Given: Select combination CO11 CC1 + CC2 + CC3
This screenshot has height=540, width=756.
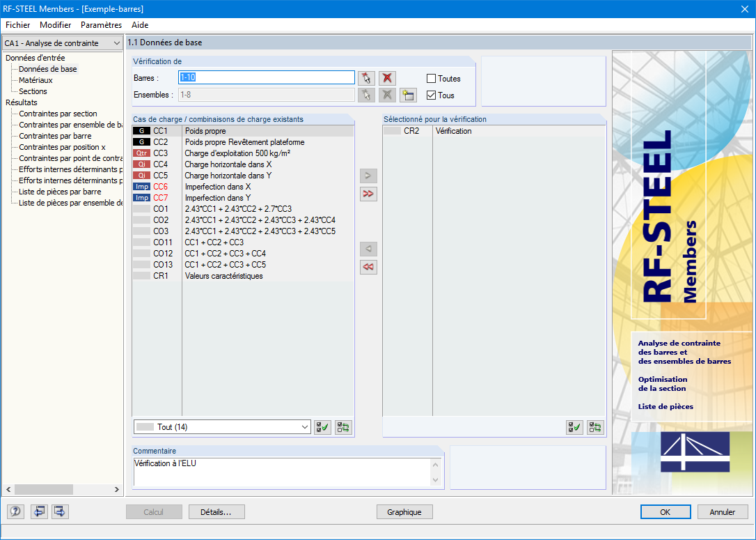Looking at the screenshot, I should coord(243,242).
